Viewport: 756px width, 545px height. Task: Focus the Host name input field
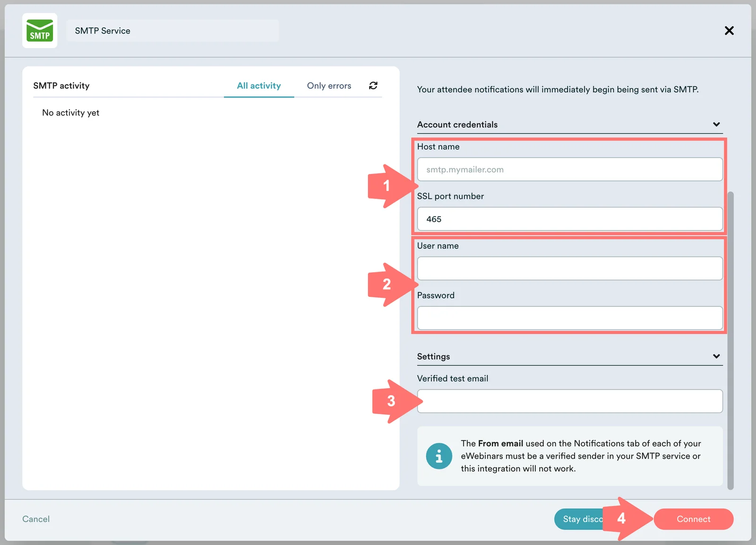coord(569,170)
